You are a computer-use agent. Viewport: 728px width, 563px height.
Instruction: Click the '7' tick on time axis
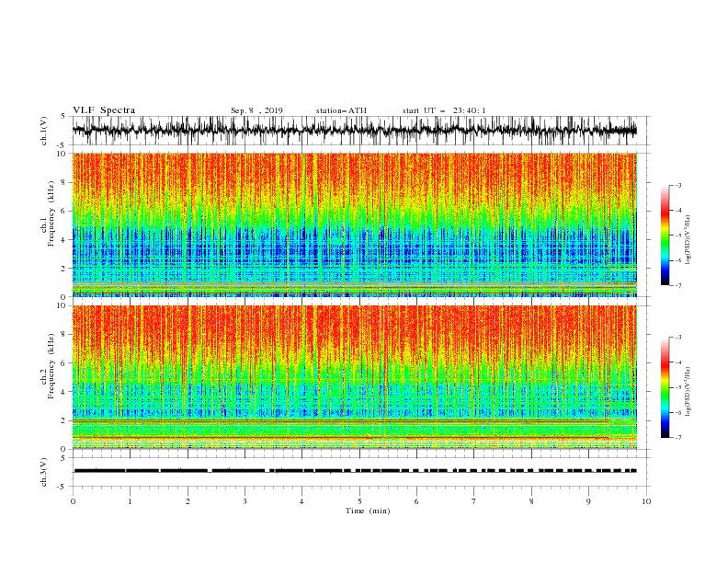click(474, 501)
